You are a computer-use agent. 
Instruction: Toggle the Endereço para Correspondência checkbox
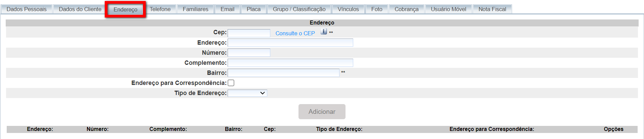231,83
